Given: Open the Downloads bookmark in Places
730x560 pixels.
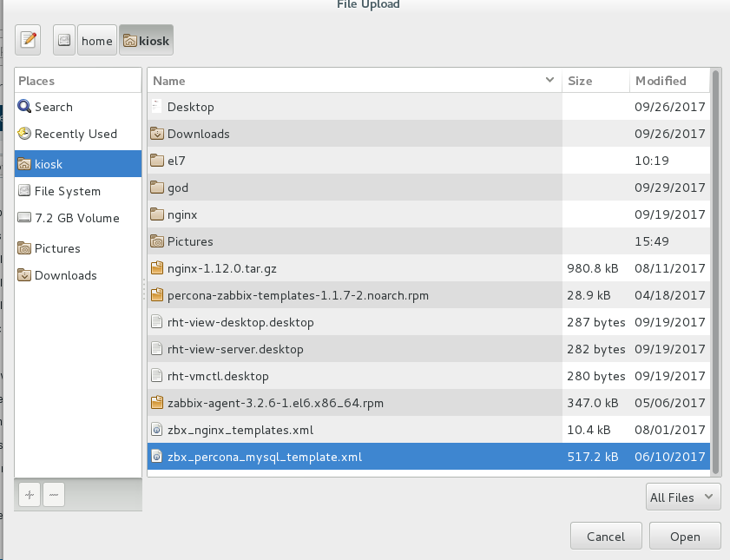Looking at the screenshot, I should click(78, 275).
